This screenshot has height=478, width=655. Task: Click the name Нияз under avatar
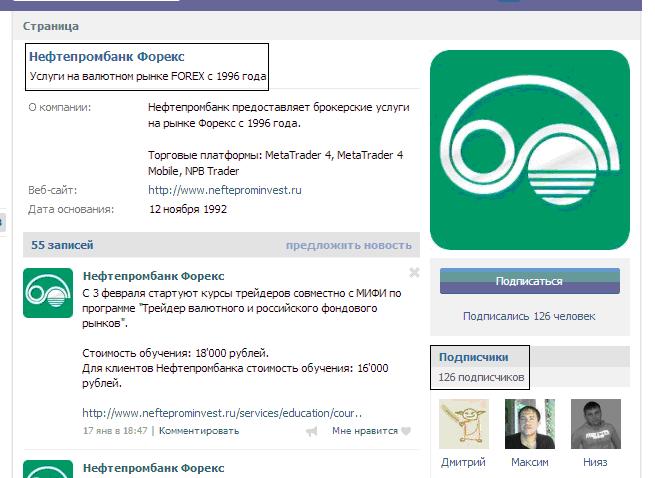coord(595,462)
